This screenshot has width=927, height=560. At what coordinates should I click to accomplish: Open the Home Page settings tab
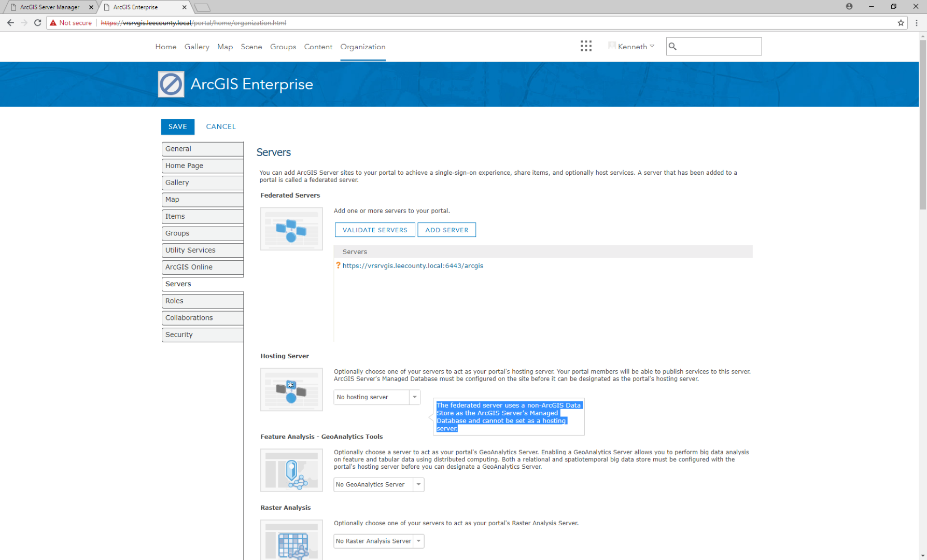click(x=203, y=166)
